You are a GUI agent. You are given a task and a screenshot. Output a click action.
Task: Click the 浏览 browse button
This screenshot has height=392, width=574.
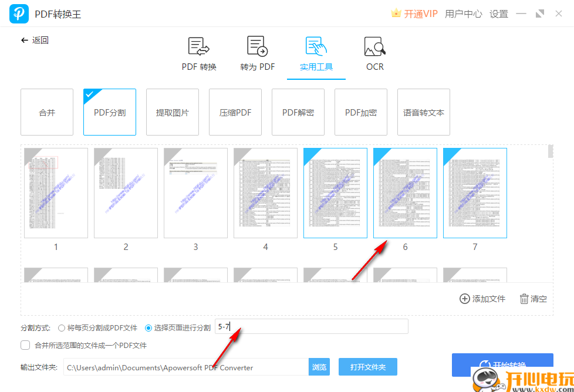pyautogui.click(x=319, y=366)
